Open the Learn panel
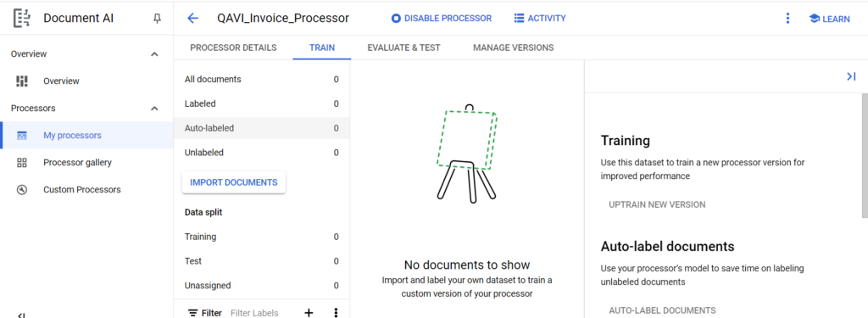Viewport: 868px width, 318px height. coord(829,19)
